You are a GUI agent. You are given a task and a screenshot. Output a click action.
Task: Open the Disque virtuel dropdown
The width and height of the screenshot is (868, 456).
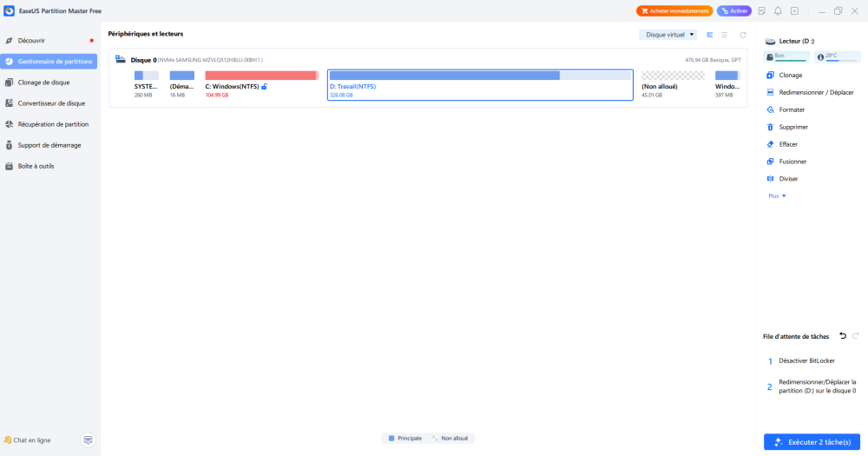668,35
